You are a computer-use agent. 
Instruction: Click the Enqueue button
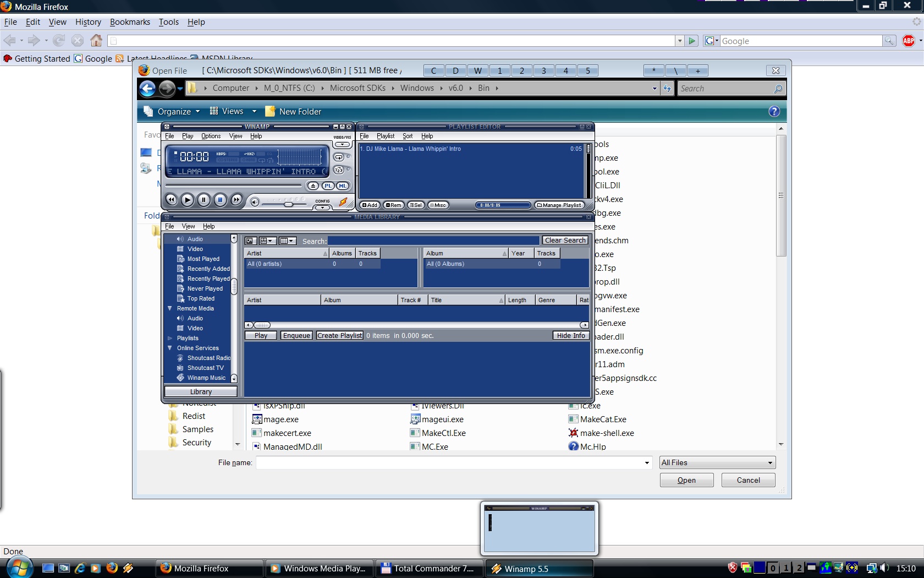click(297, 335)
